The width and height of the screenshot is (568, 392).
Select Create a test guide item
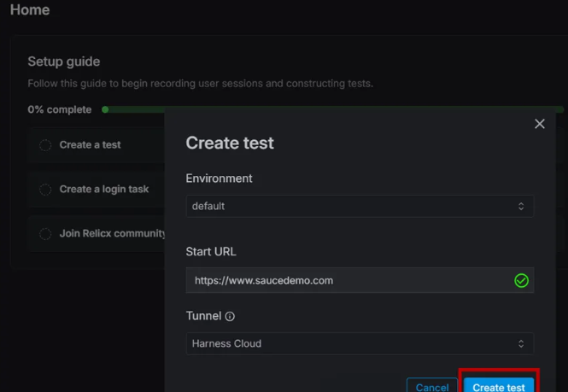97,145
